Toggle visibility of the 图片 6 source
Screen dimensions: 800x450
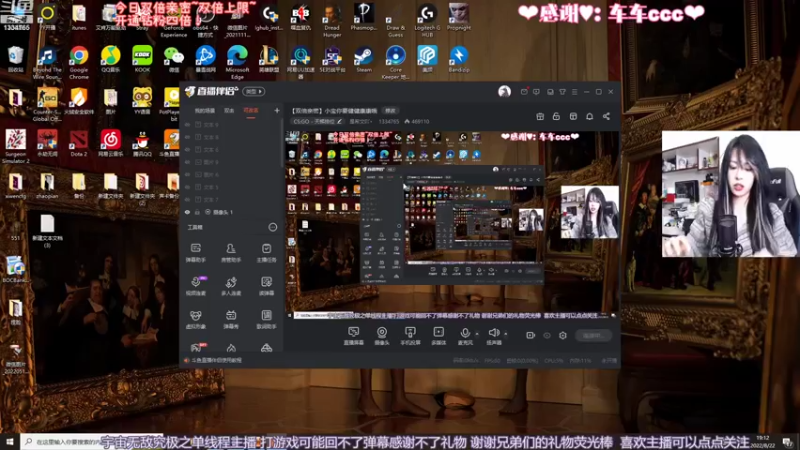tap(187, 174)
